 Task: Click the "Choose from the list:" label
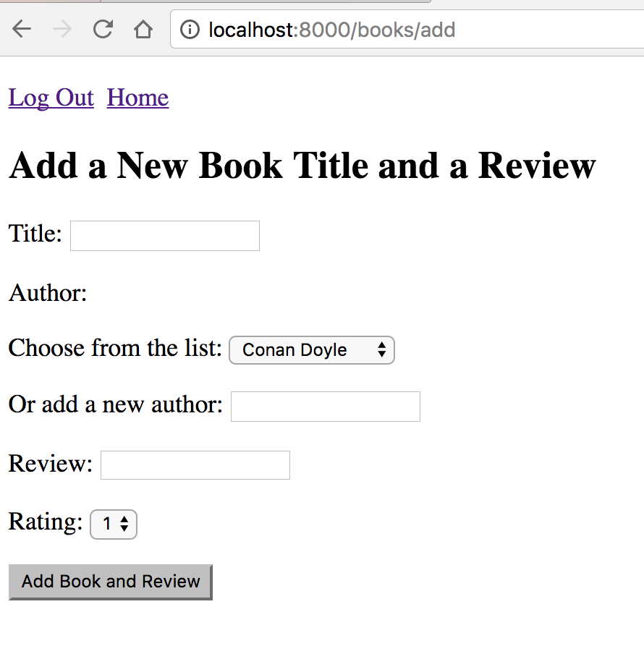(115, 349)
